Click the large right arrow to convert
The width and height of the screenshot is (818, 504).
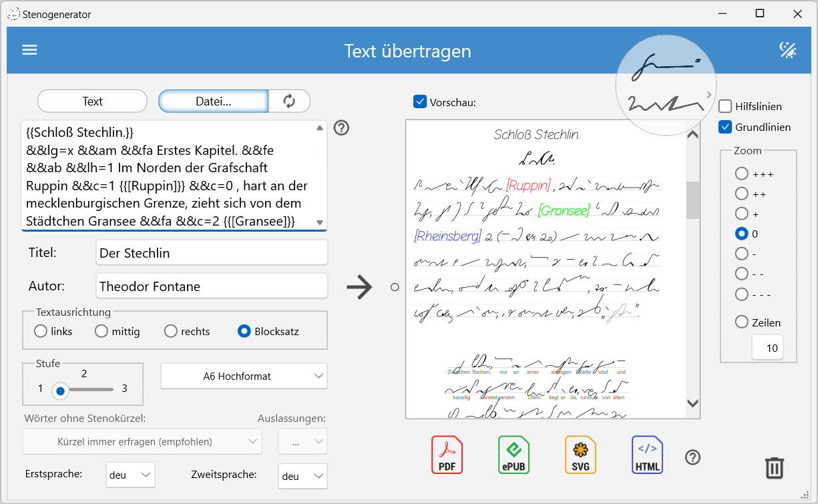(359, 287)
